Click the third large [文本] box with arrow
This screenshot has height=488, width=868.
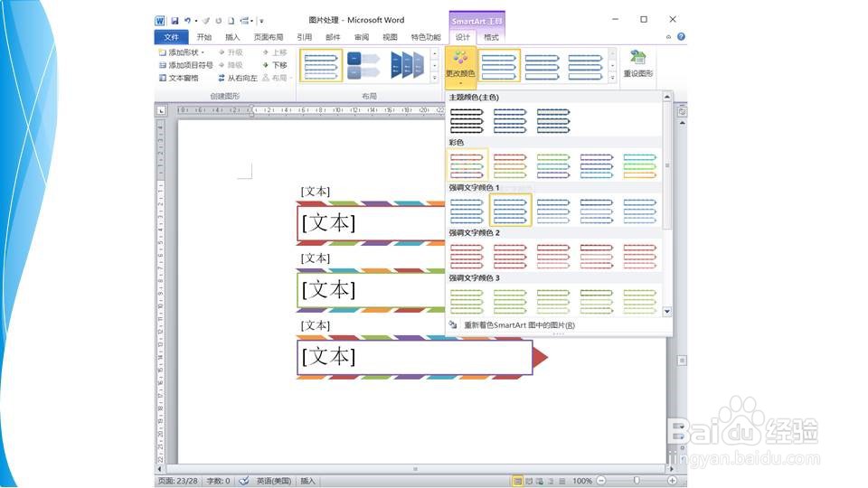415,358
